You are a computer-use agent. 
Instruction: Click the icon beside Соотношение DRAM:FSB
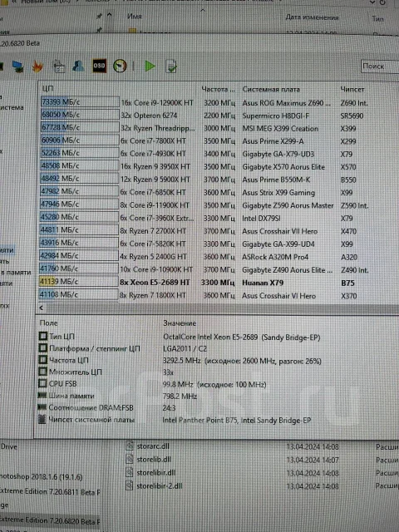click(x=42, y=407)
